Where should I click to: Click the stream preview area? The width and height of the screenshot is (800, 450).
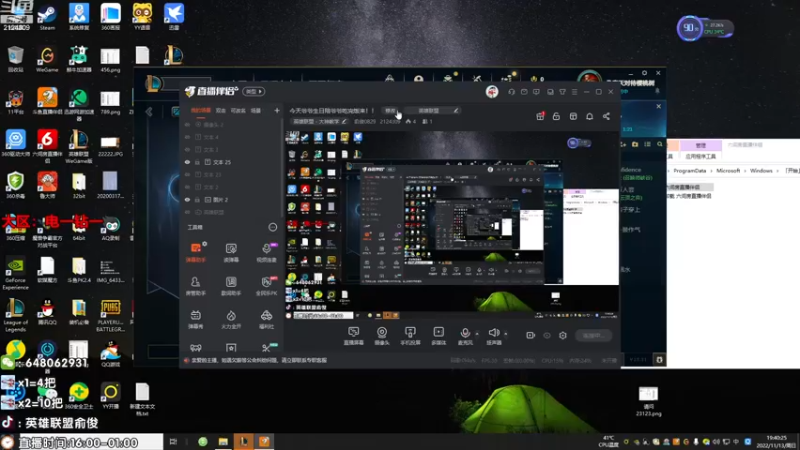(452, 224)
